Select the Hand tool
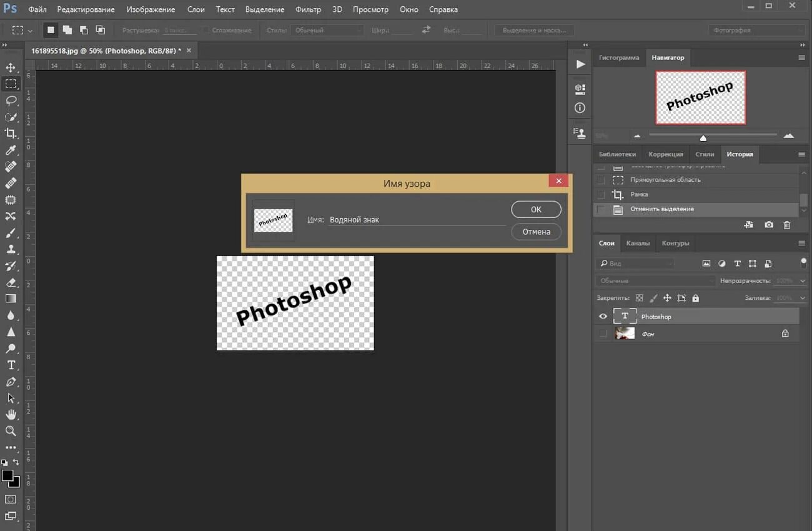This screenshot has width=812, height=531. pyautogui.click(x=11, y=414)
